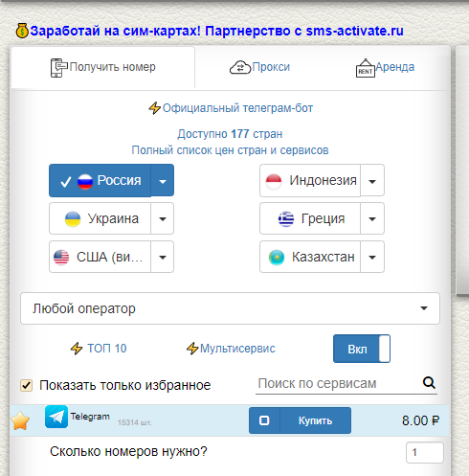The image size is (469, 476).
Task: Click the 15314 шт. availability text
Action: [135, 422]
